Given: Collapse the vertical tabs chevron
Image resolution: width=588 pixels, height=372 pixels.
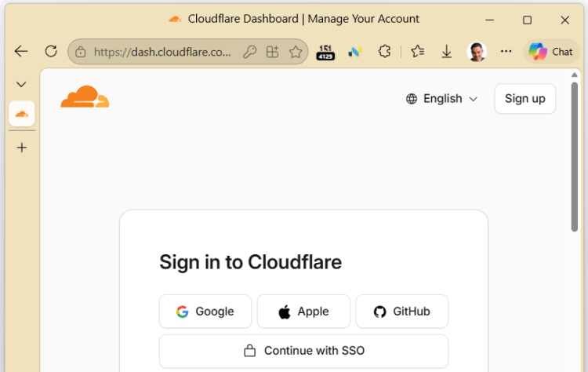Looking at the screenshot, I should click(x=21, y=84).
